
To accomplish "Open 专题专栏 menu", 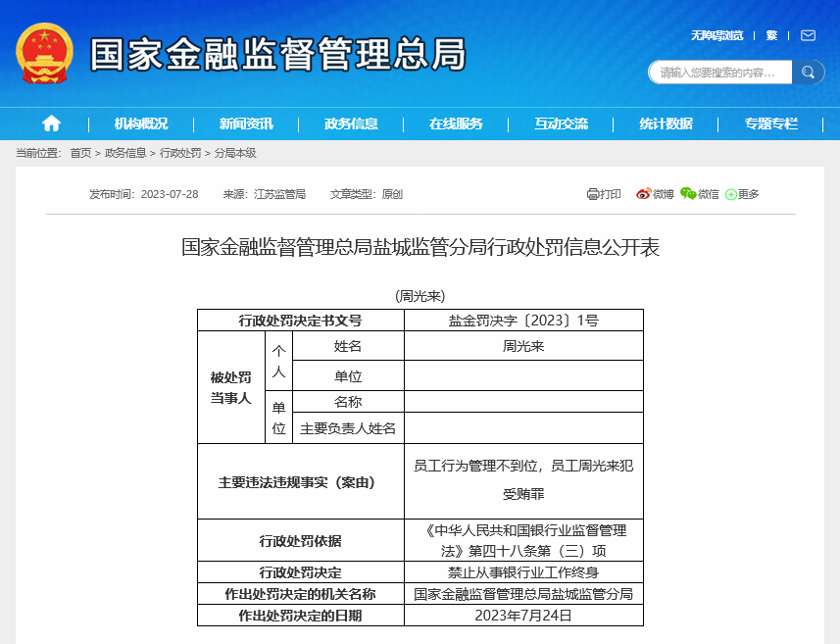I will tap(770, 124).
